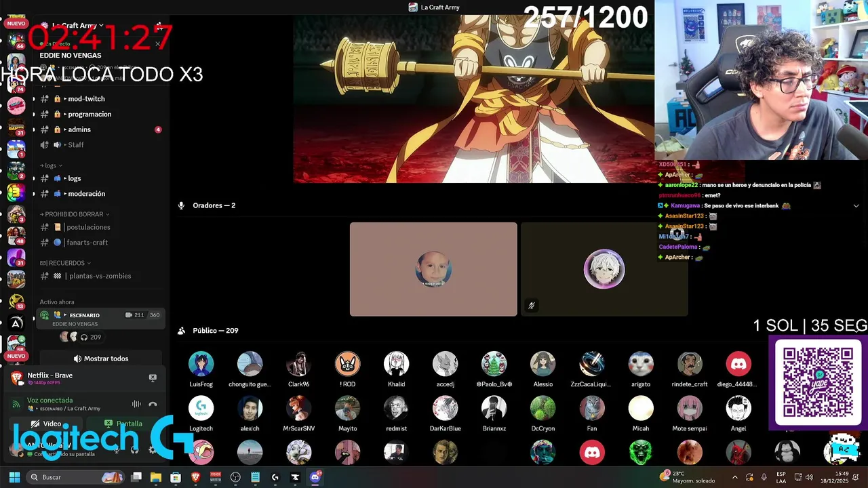Select Khalid's audience avatar

pos(396,364)
